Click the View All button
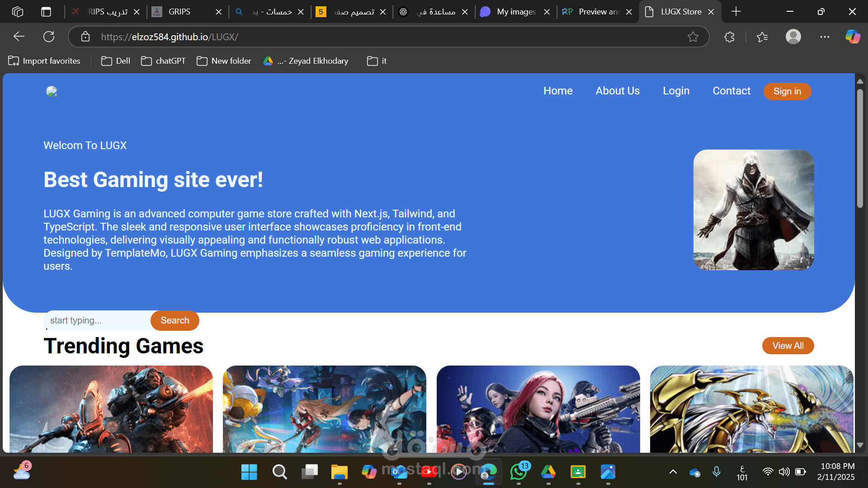The width and height of the screenshot is (868, 488). pos(788,346)
